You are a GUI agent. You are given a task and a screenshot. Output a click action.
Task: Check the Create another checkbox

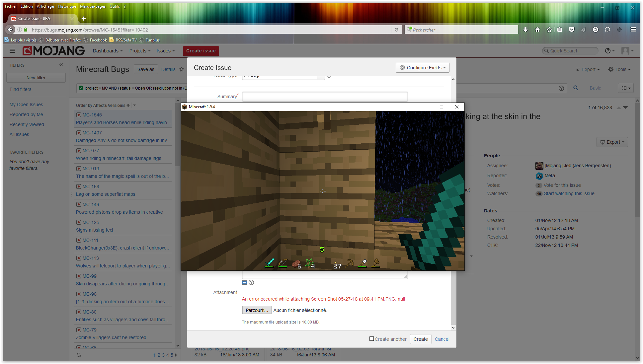point(371,339)
